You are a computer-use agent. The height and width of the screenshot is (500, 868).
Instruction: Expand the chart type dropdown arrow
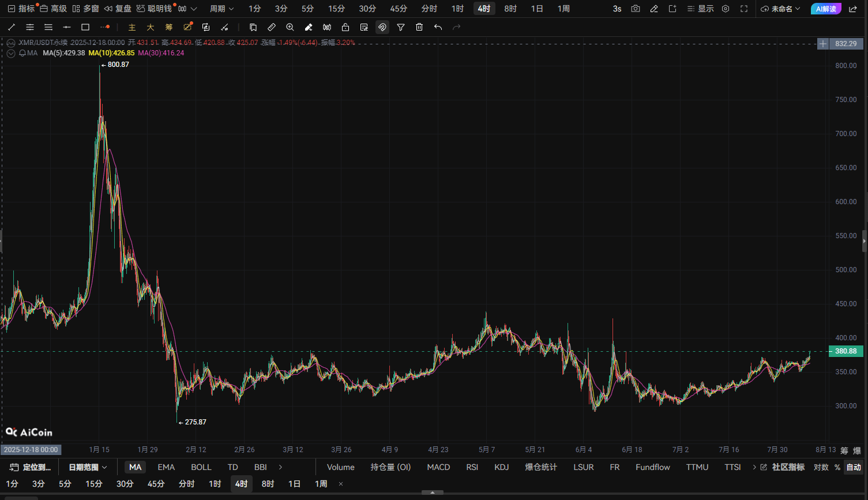pos(194,9)
